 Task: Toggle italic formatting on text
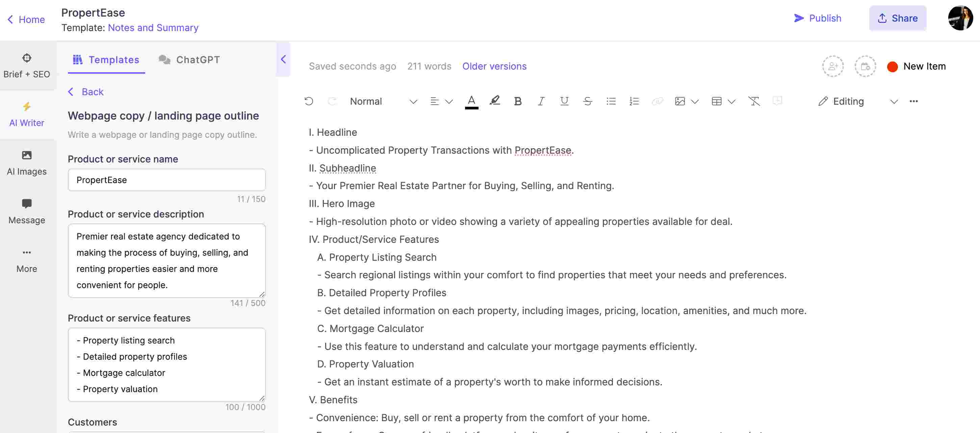(541, 101)
